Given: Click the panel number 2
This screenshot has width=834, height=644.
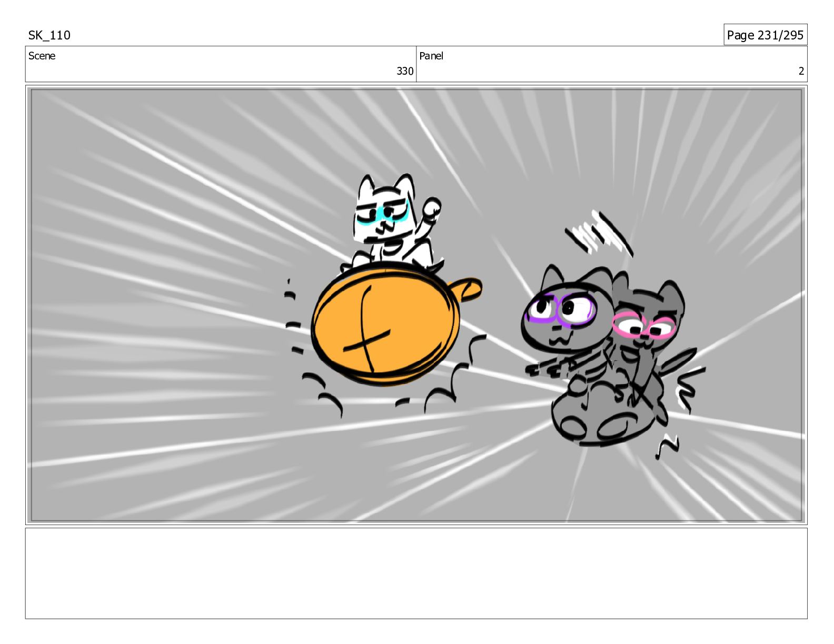Looking at the screenshot, I should tap(801, 71).
